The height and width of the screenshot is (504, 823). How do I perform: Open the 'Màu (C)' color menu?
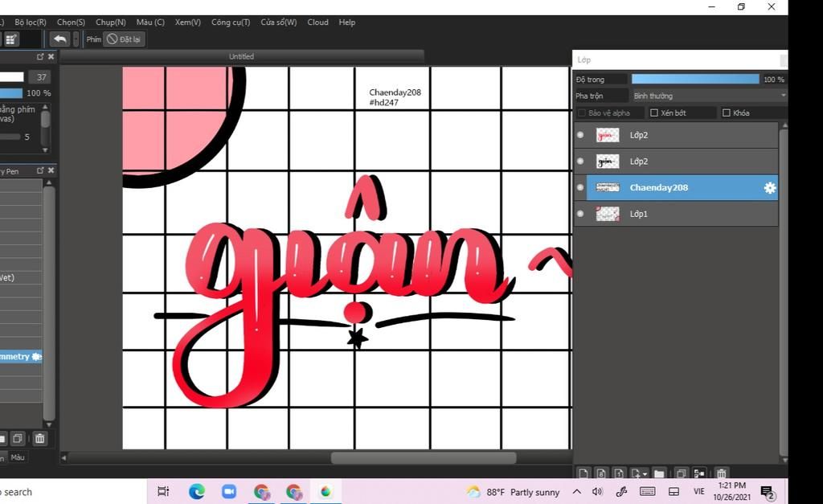click(150, 22)
